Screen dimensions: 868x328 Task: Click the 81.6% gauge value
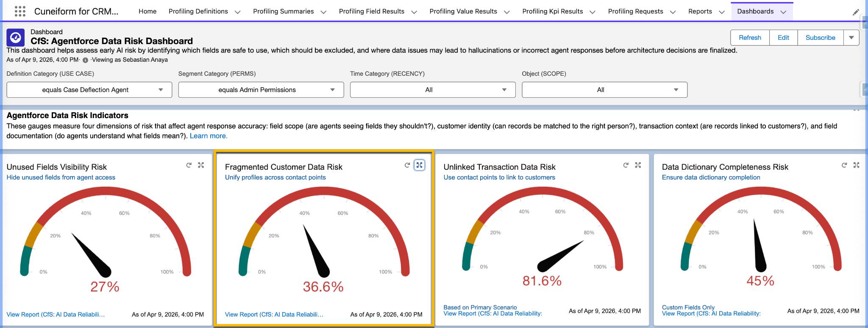tap(542, 281)
